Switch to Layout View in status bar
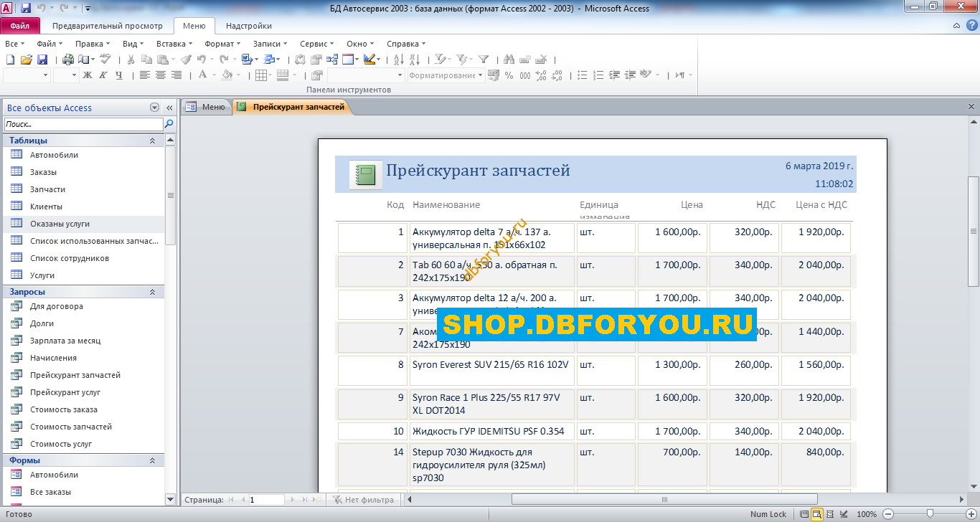This screenshot has width=980, height=522. 831,514
